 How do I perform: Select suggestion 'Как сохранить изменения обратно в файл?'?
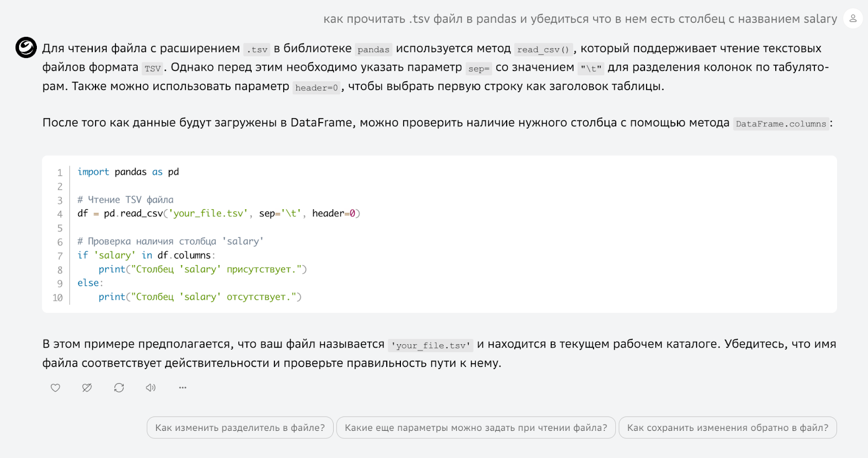coord(727,428)
